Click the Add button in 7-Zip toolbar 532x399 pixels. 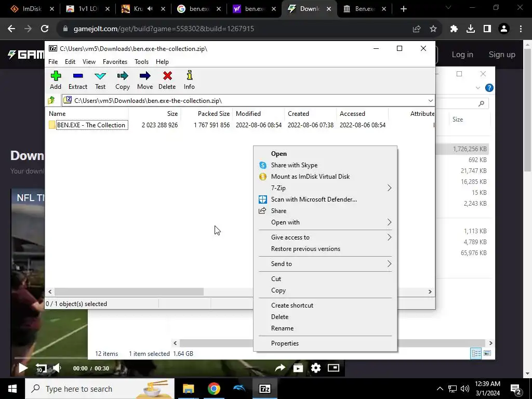click(x=56, y=81)
